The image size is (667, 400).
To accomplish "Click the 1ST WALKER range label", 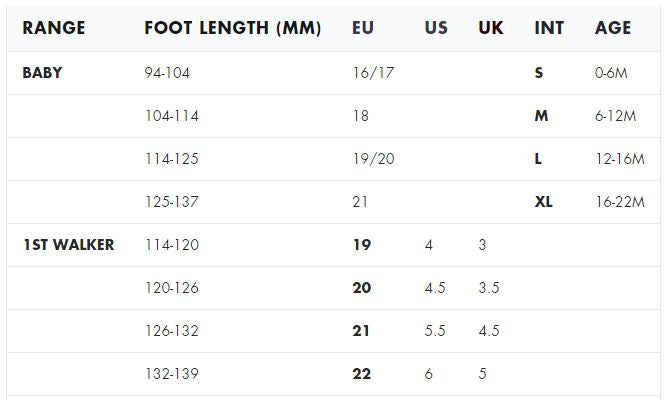I will tap(68, 245).
